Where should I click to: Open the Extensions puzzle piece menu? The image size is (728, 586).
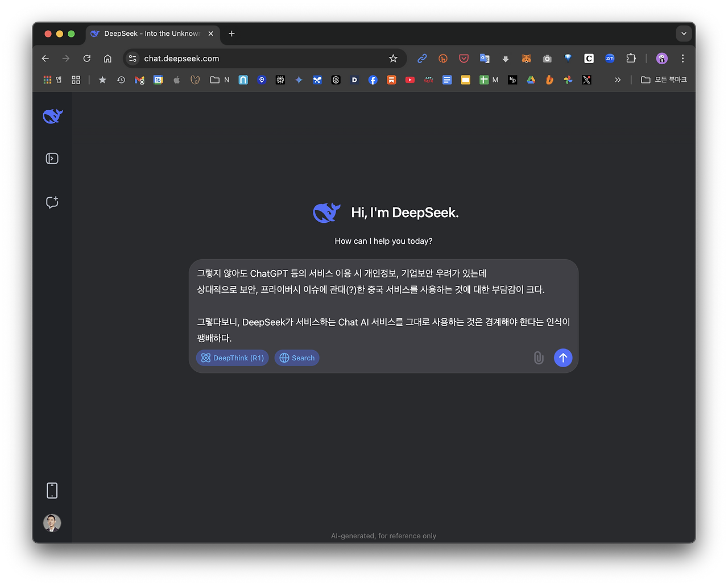[631, 59]
